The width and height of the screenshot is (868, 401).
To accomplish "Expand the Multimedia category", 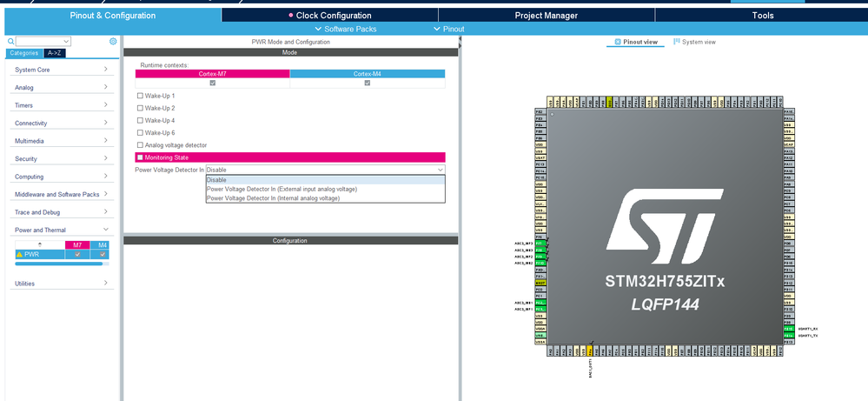I will (x=62, y=141).
